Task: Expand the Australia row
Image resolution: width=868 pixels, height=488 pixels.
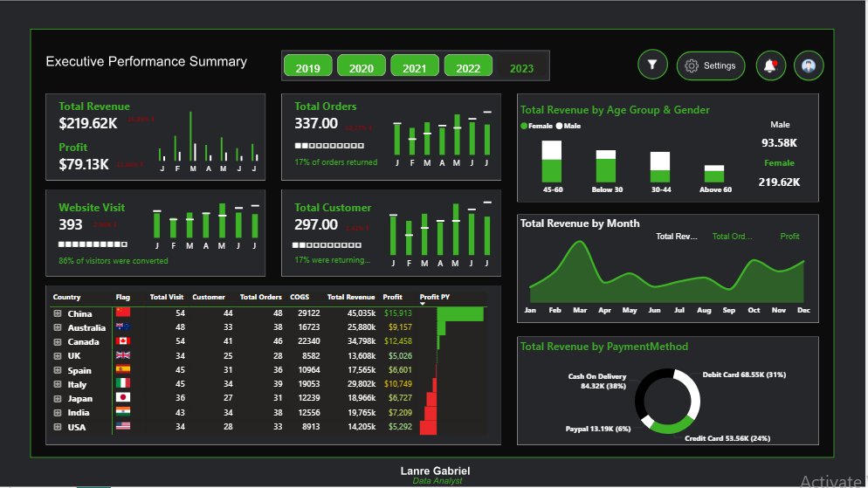Action: coord(57,327)
